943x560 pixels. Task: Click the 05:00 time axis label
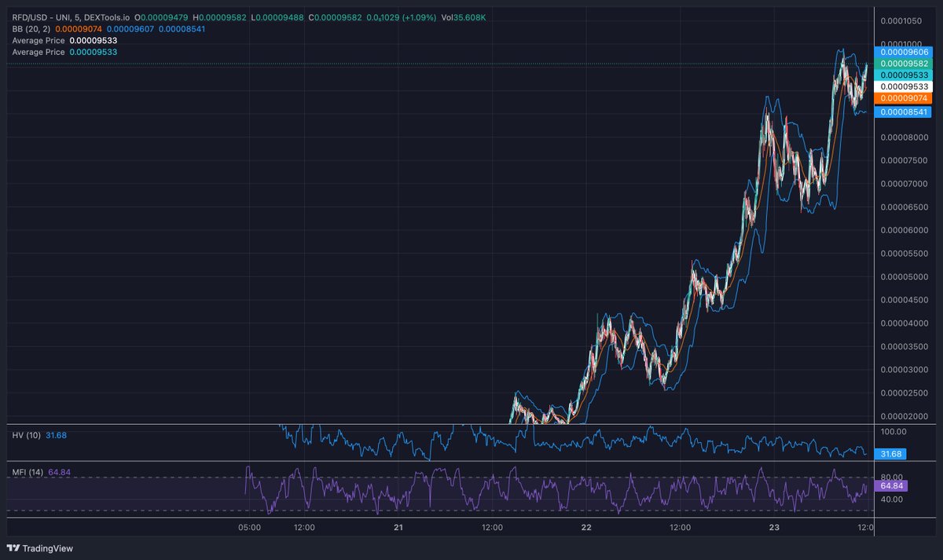pyautogui.click(x=249, y=528)
